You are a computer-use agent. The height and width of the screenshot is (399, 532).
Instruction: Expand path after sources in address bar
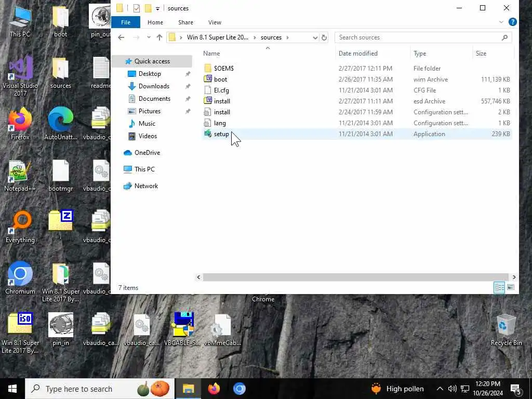(x=287, y=37)
